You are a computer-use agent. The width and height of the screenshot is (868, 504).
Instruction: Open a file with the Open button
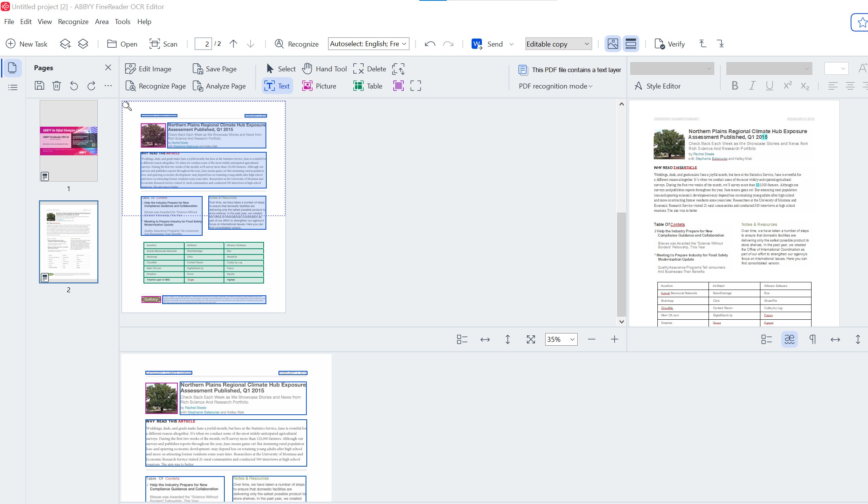coord(122,44)
